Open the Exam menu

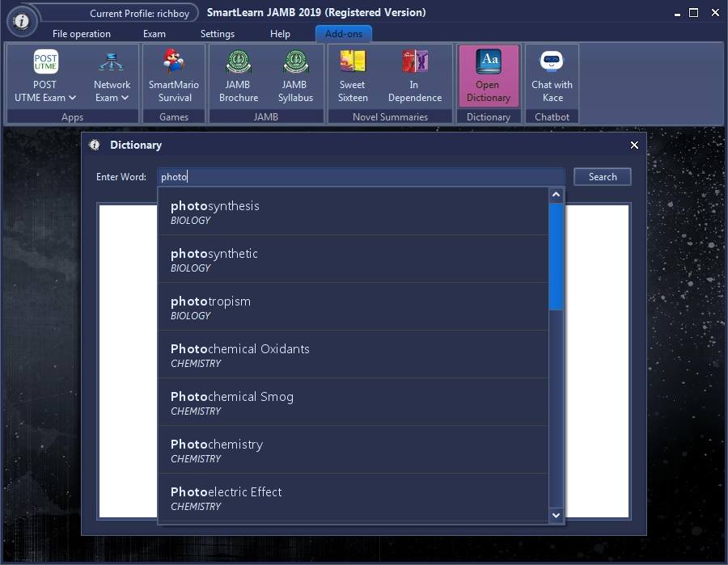coord(154,34)
